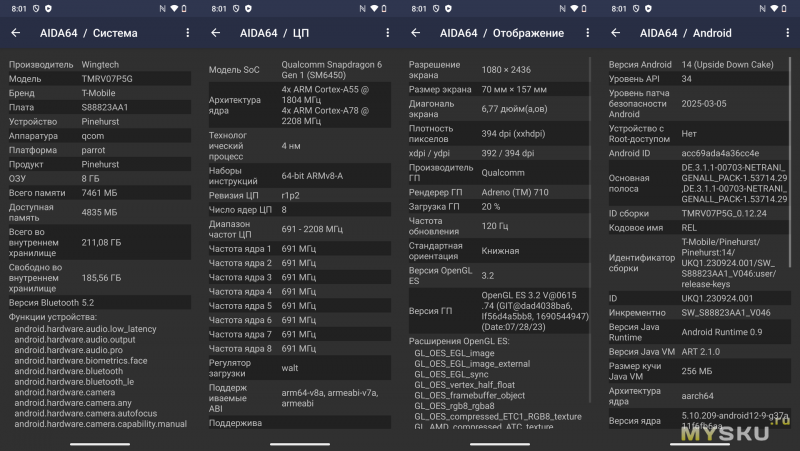
Task: Select the Кодовое имя REL row
Action: (x=699, y=228)
